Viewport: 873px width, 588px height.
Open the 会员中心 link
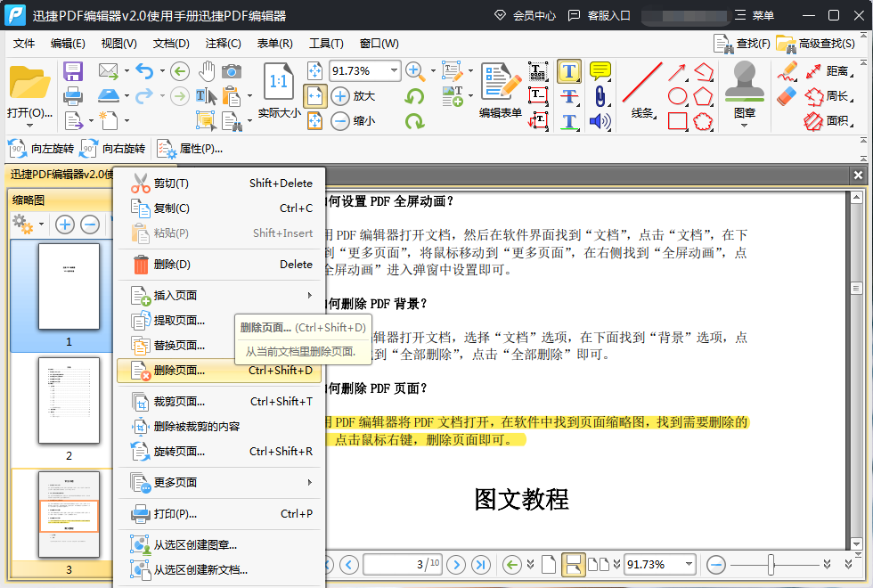click(525, 16)
